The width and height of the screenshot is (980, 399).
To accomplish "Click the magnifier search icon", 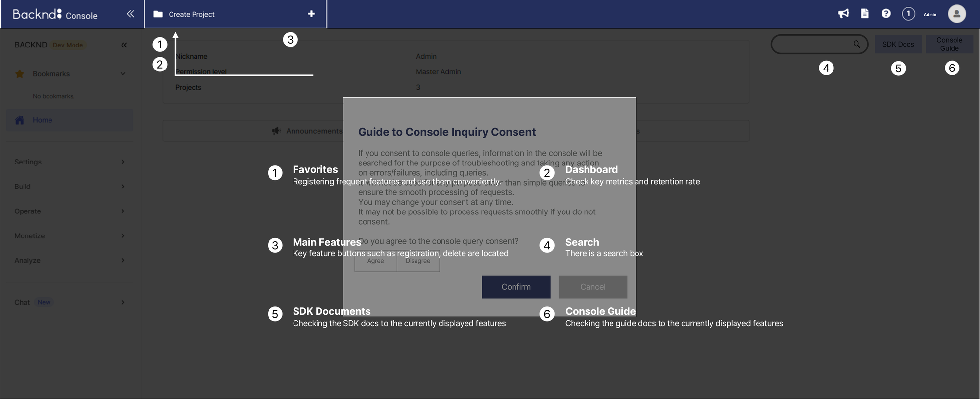I will [857, 44].
